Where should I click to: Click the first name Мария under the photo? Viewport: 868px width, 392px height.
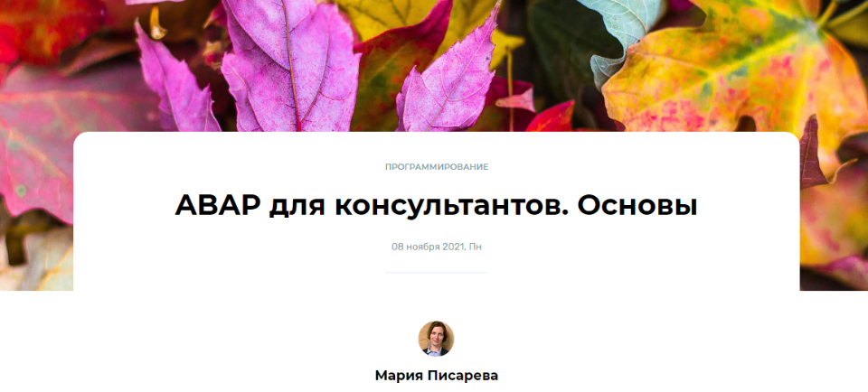click(x=399, y=376)
